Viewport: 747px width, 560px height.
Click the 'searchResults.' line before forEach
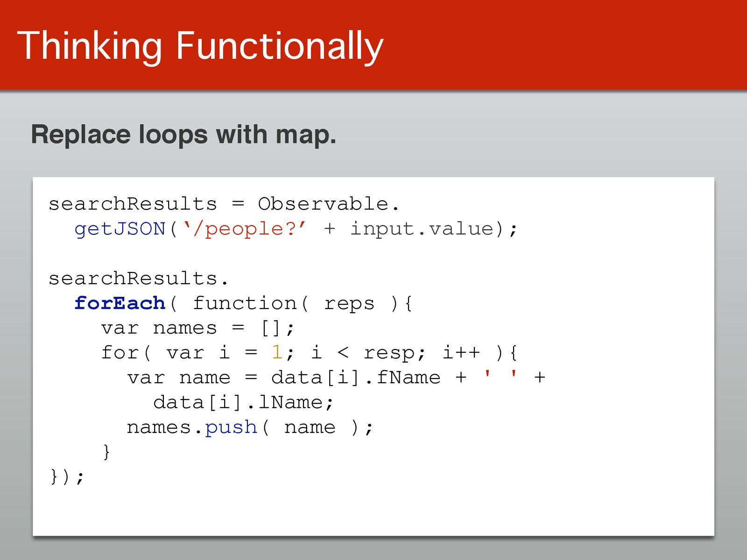coord(139,279)
